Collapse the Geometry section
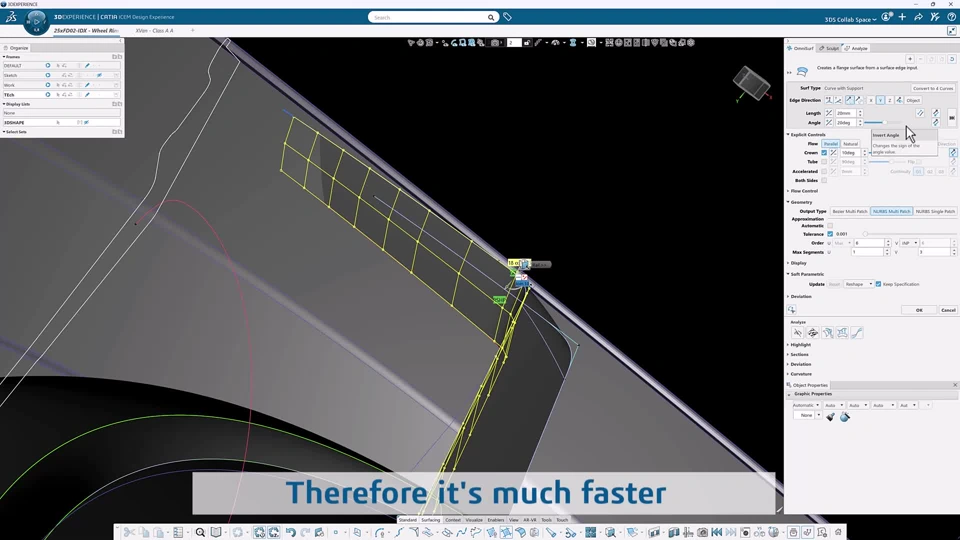The width and height of the screenshot is (960, 540). 789,202
